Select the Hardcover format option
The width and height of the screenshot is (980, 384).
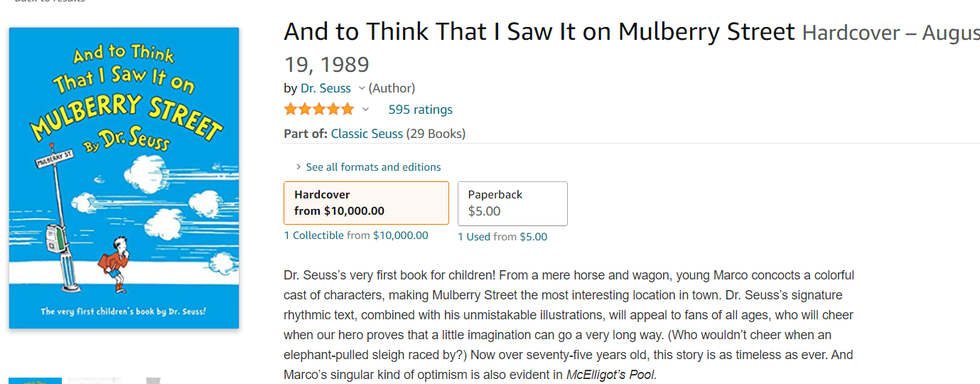pos(366,203)
